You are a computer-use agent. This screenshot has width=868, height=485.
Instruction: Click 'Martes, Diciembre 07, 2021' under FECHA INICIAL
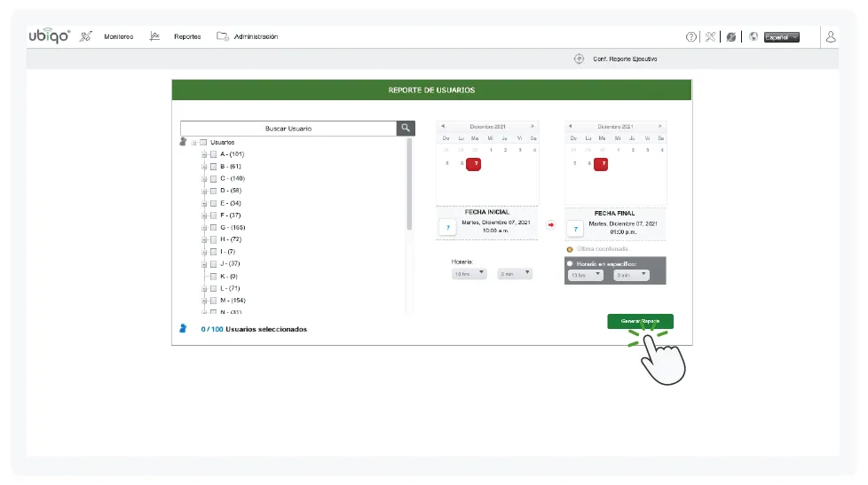pos(495,223)
